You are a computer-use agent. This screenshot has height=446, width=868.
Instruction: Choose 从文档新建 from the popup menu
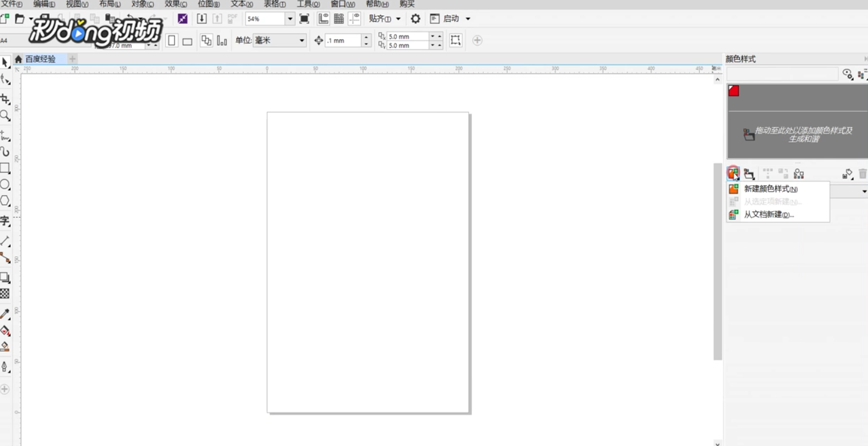[x=777, y=214]
